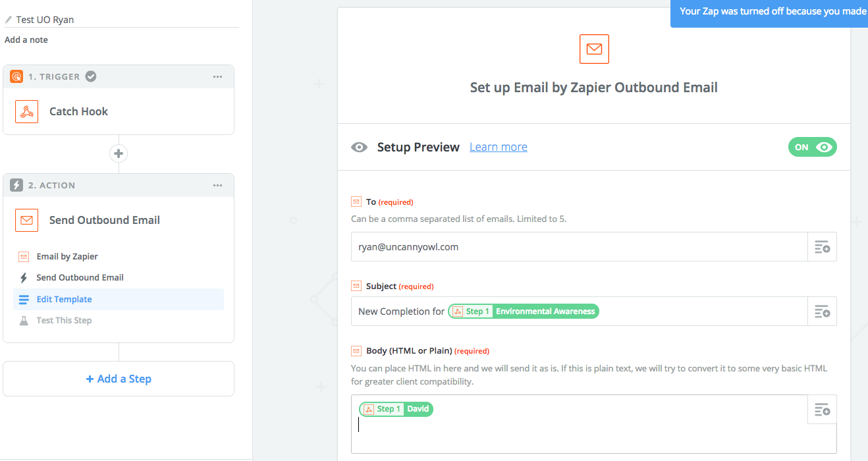Click the insert field icon for Body field

[x=822, y=410]
